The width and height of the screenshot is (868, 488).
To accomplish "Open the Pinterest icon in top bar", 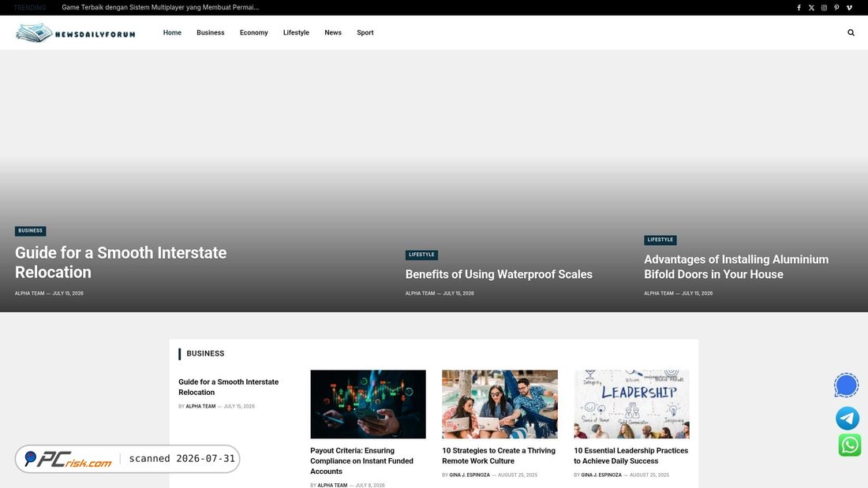I will pos(836,8).
